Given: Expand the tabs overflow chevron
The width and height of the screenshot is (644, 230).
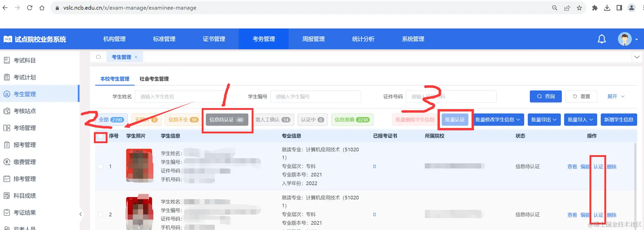Looking at the screenshot, I should [637, 57].
